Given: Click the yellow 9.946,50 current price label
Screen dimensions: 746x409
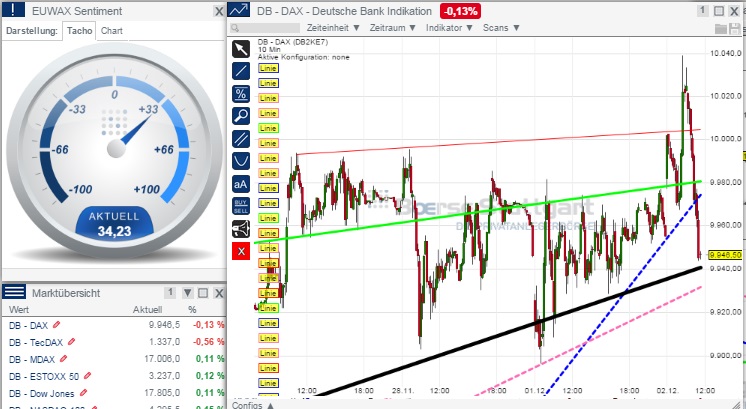Looking at the screenshot, I should [x=725, y=255].
